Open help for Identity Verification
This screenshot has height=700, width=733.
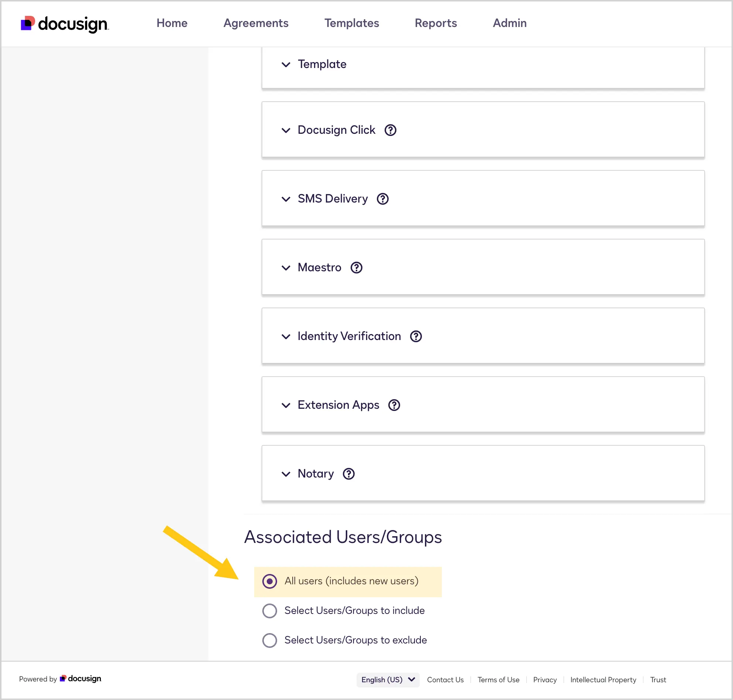(x=416, y=336)
